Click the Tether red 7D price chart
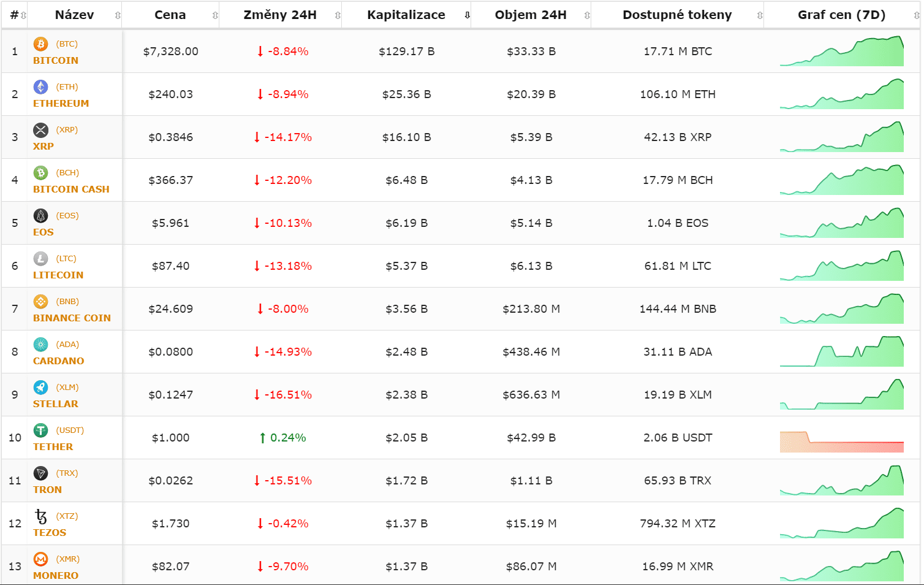924x585 pixels. coord(841,442)
